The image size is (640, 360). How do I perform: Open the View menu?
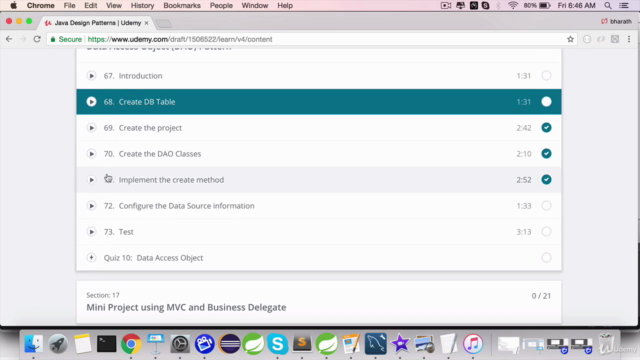point(114,6)
